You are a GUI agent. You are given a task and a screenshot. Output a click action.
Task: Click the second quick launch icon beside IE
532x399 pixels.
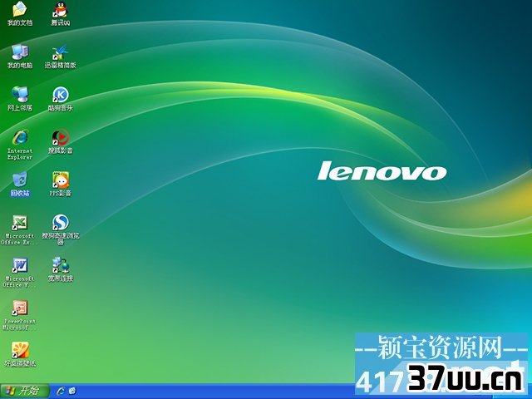click(72, 392)
